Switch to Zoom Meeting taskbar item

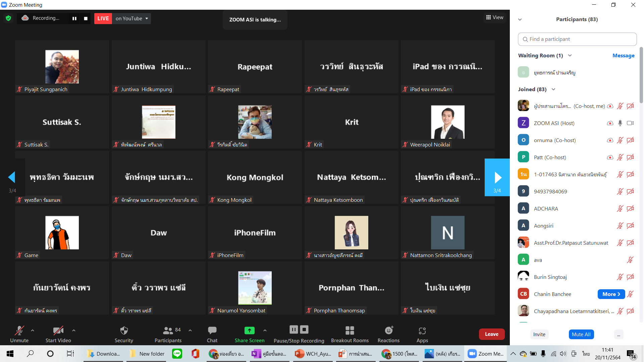click(x=486, y=354)
